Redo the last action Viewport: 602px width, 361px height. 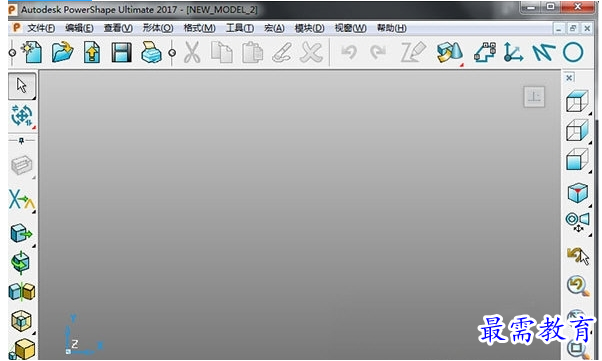(x=378, y=52)
